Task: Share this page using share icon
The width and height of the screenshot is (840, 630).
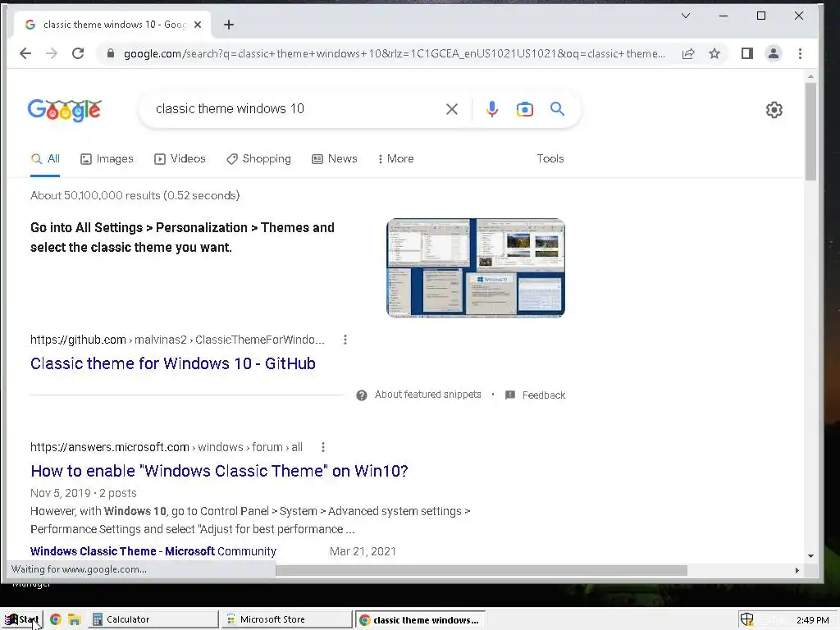Action: tap(688, 53)
